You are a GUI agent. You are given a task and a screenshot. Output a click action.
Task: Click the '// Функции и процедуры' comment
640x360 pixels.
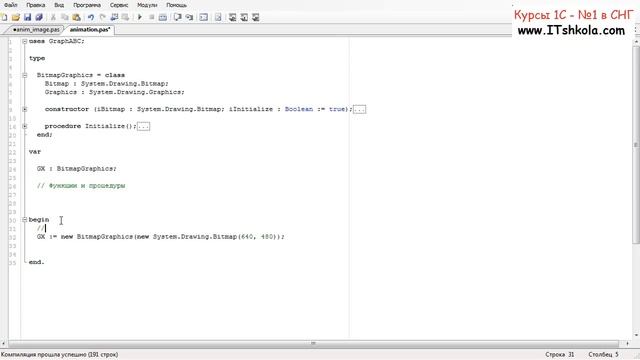tap(81, 186)
